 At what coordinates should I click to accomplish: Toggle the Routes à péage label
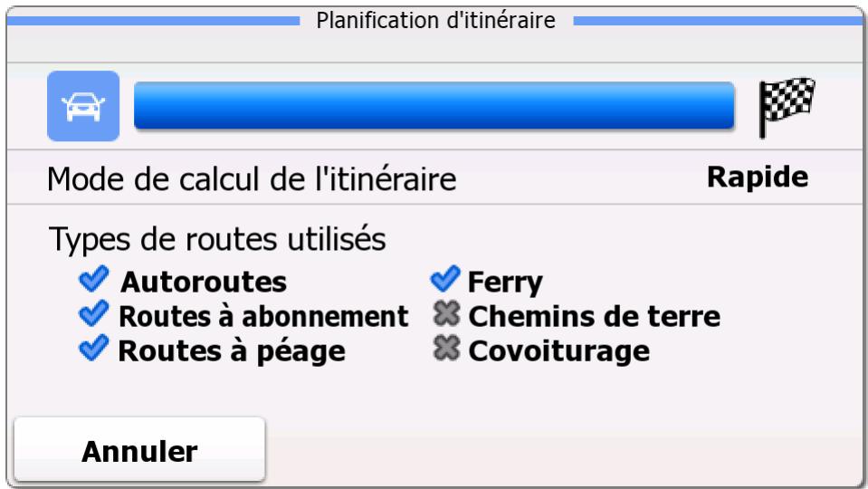tap(231, 351)
